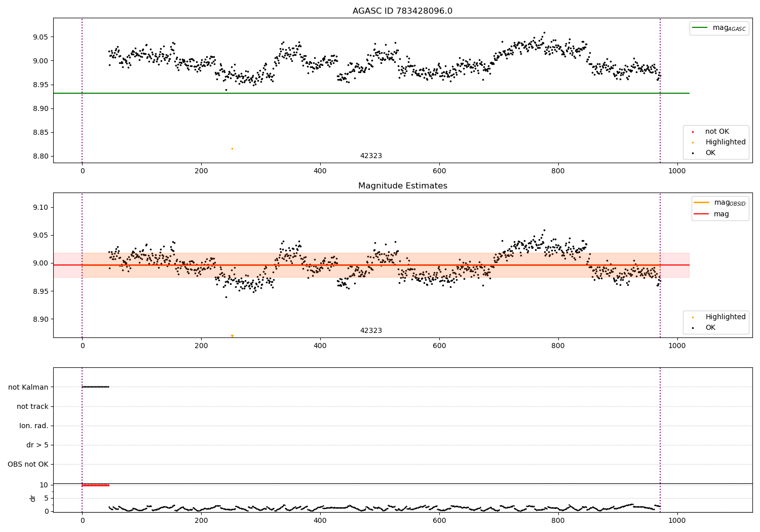This screenshot has height=532, width=760.
Task: Click the 'Magnitude Estimates' subplot title
Action: (402, 186)
